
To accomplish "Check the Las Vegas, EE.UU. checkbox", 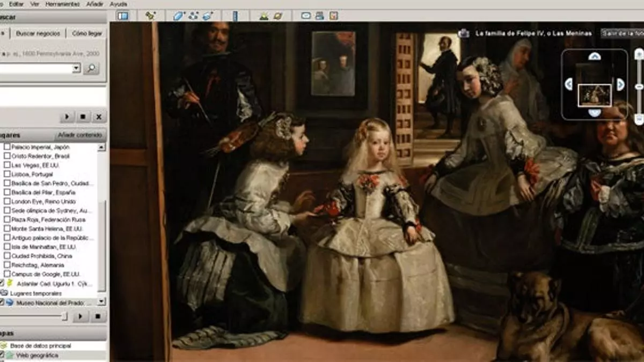I will (7, 165).
